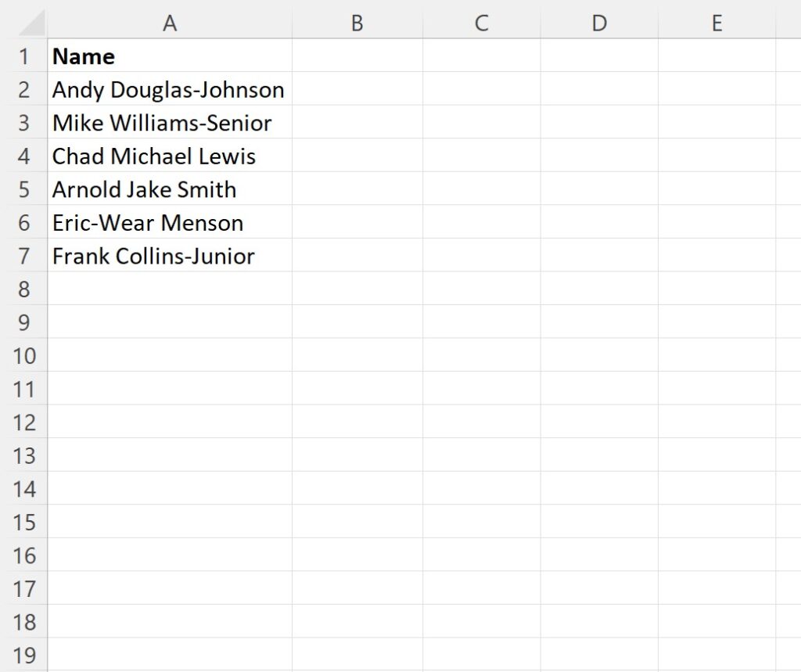Click empty cell D10

599,355
